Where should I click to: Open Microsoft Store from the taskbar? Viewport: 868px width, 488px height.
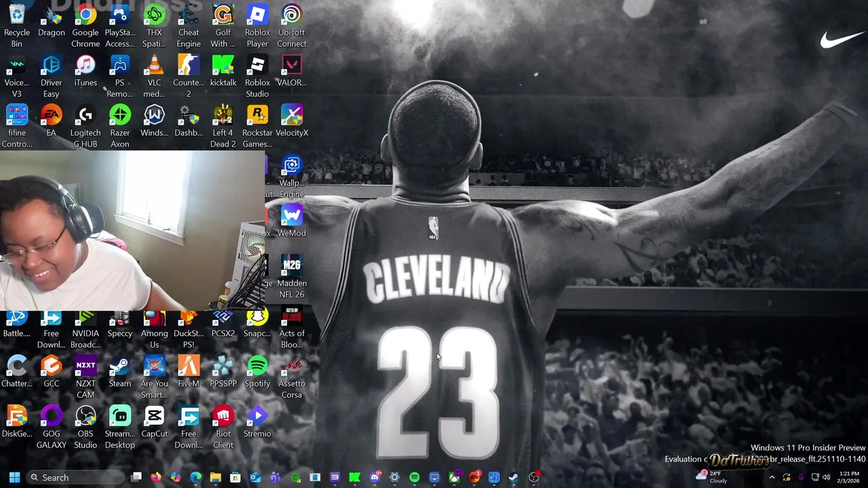pyautogui.click(x=235, y=477)
